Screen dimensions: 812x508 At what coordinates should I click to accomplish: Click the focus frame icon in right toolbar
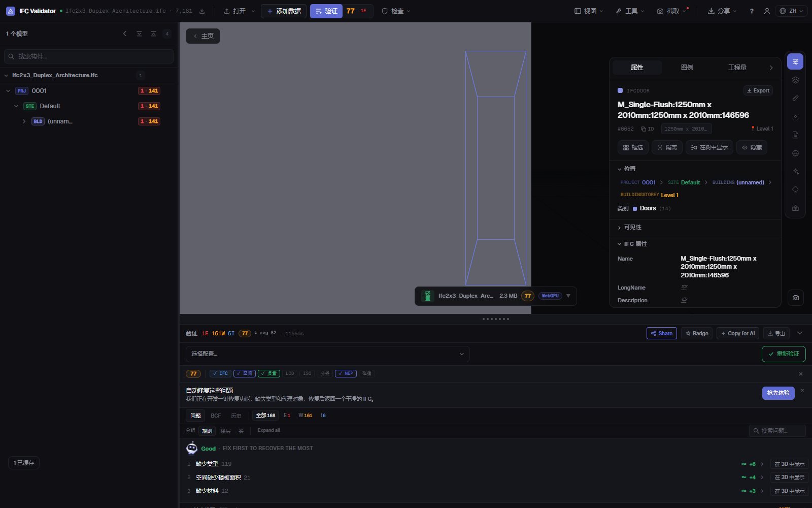pyautogui.click(x=795, y=117)
